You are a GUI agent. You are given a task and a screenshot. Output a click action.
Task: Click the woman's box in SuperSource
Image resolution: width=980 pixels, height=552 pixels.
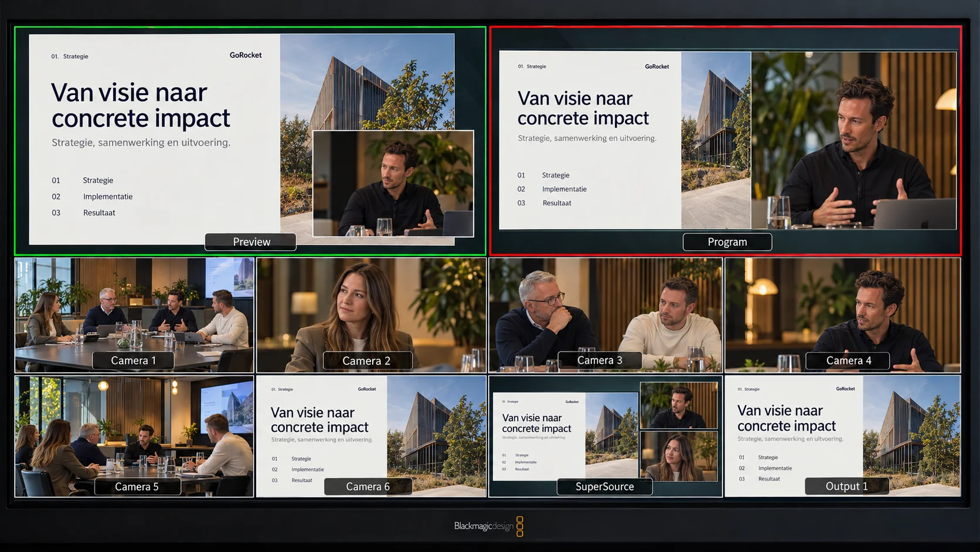tap(679, 456)
